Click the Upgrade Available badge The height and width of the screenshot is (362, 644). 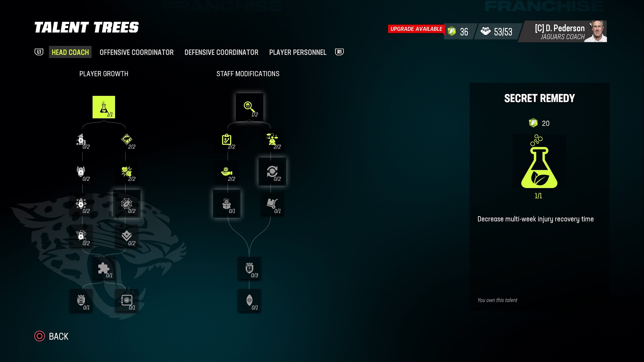tap(416, 29)
